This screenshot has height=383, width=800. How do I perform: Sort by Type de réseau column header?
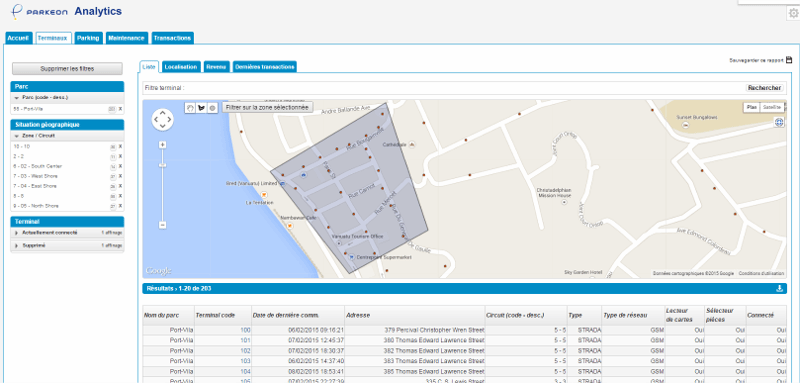(633, 316)
